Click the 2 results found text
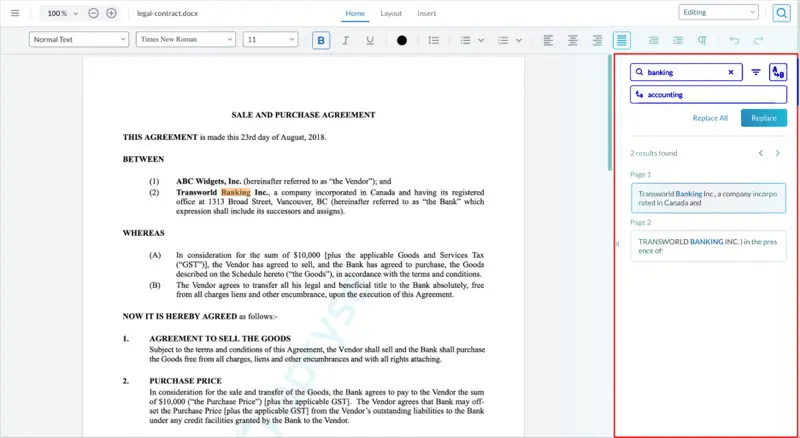The image size is (800, 438). click(654, 153)
